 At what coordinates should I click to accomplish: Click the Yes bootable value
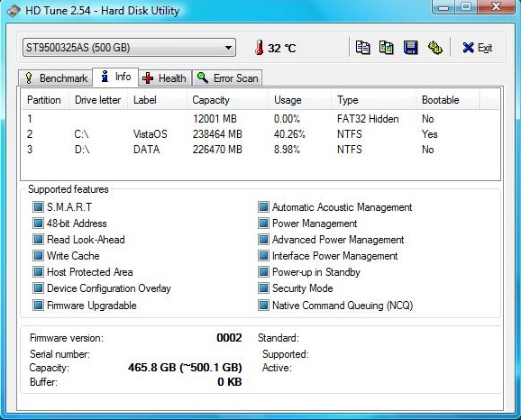pyautogui.click(x=430, y=134)
